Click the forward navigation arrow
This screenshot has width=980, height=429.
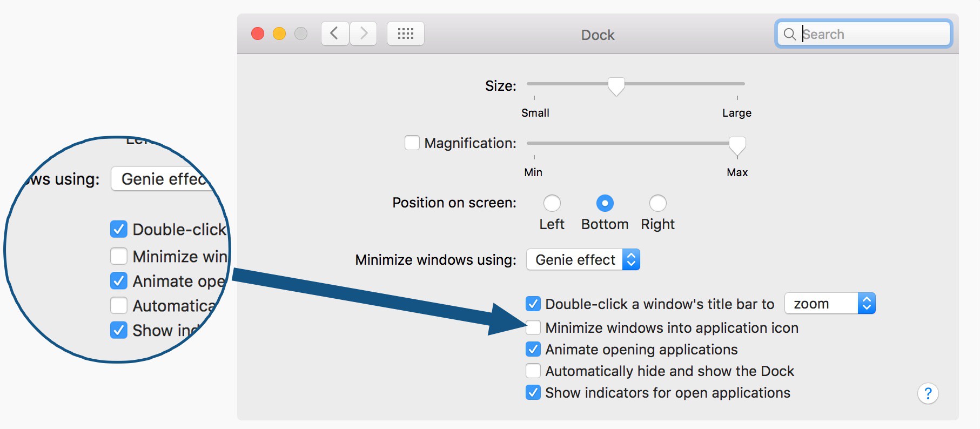tap(364, 33)
